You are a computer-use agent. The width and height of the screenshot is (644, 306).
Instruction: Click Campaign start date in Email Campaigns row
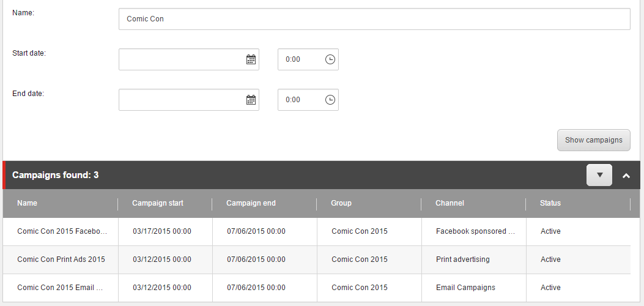click(x=162, y=288)
